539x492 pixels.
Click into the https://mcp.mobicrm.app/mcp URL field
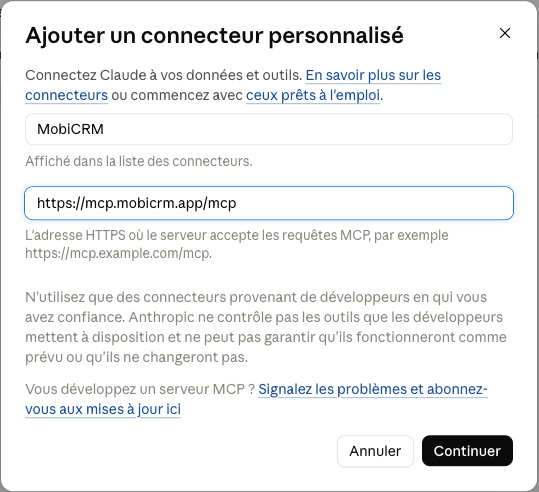point(269,203)
